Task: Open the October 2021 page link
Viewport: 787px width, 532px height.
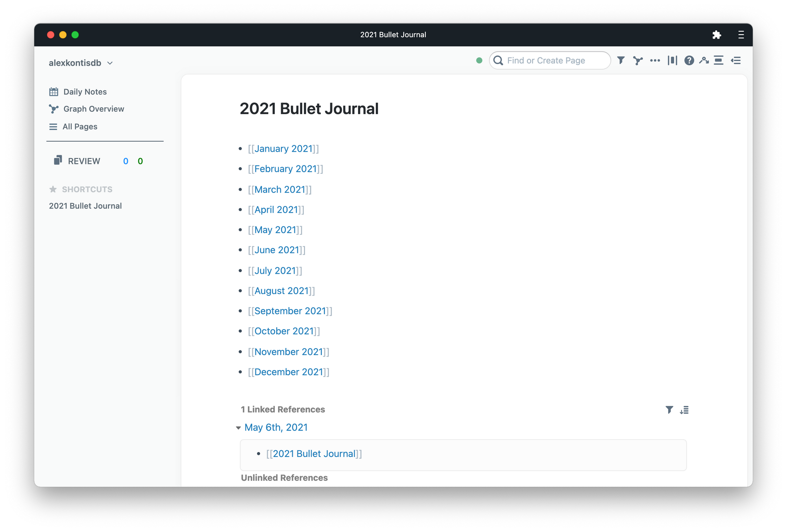Action: 284,331
